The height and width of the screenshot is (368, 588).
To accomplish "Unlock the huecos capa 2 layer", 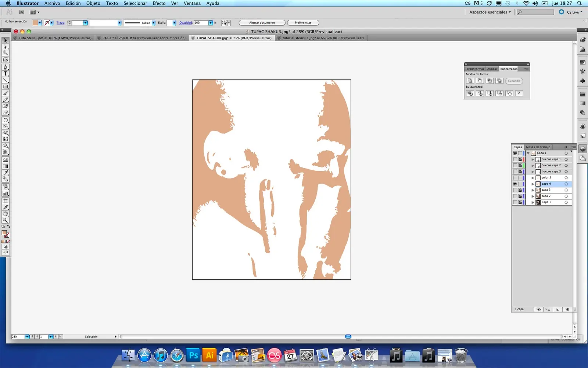I will pyautogui.click(x=520, y=166).
